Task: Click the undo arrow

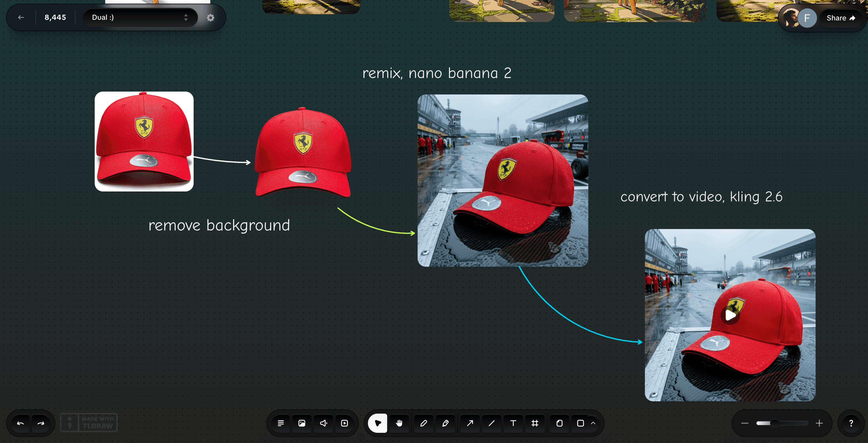Action: 20,423
